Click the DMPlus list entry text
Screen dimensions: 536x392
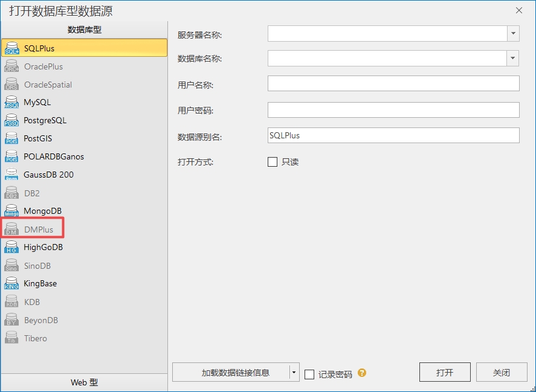point(39,230)
